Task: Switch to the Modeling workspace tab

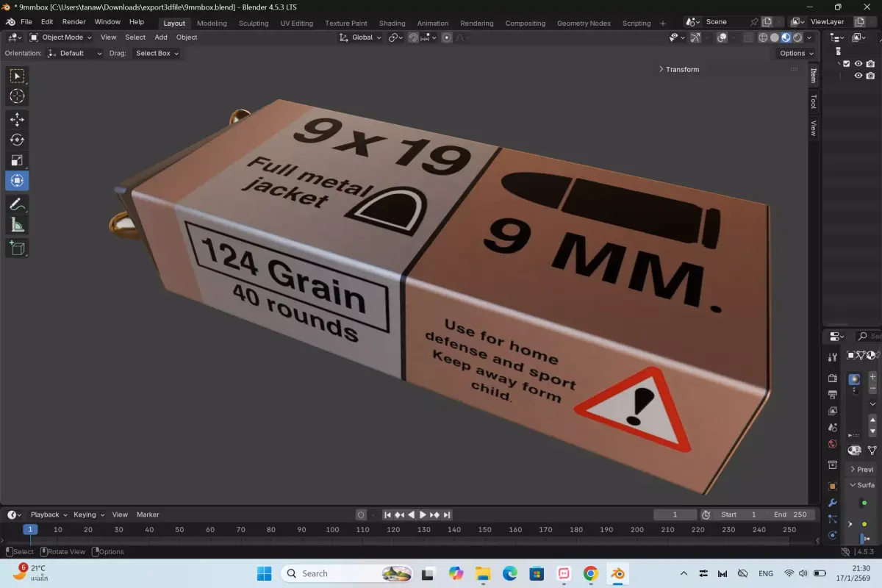Action: (x=212, y=23)
